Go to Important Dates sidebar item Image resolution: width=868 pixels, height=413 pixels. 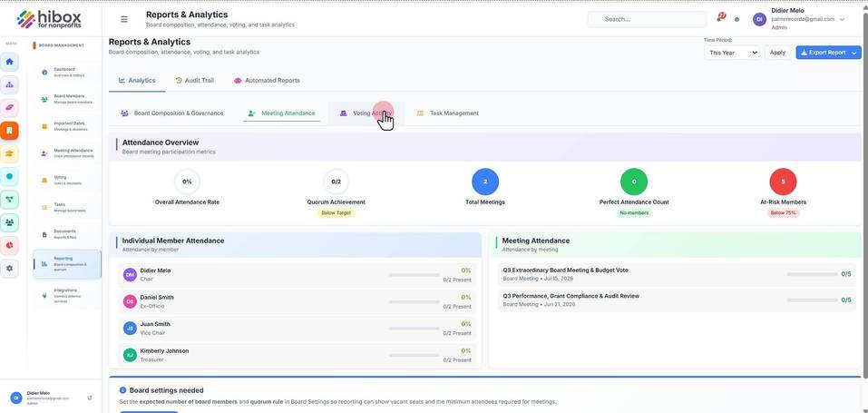[66, 126]
